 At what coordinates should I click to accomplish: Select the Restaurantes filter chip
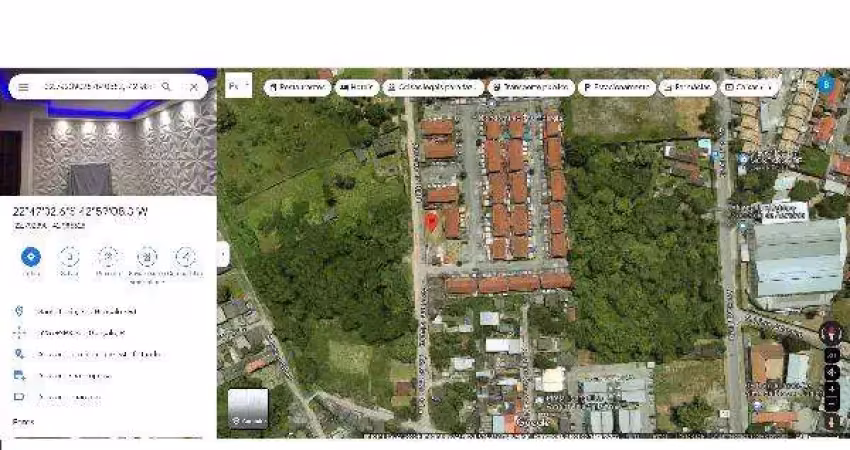click(x=298, y=87)
